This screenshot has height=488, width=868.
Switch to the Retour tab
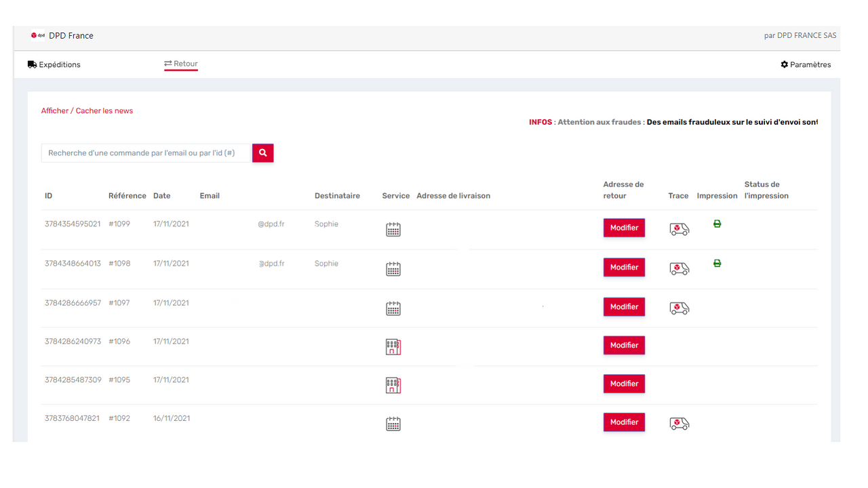pyautogui.click(x=181, y=64)
